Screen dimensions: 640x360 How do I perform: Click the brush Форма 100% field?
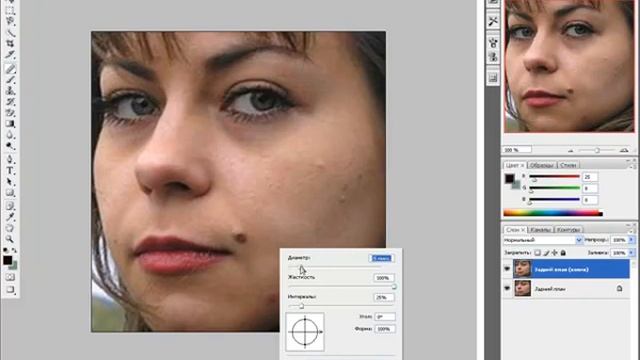click(385, 329)
